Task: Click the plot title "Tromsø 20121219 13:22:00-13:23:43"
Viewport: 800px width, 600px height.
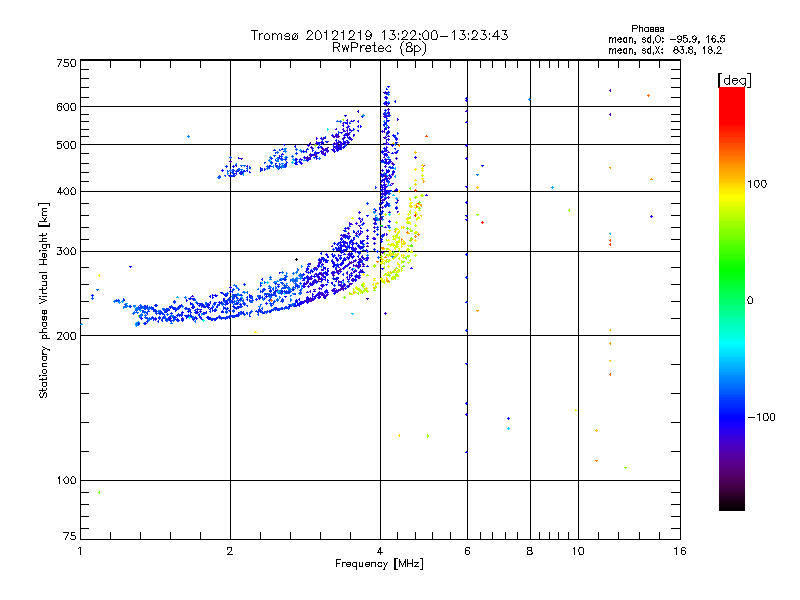Action: click(379, 35)
